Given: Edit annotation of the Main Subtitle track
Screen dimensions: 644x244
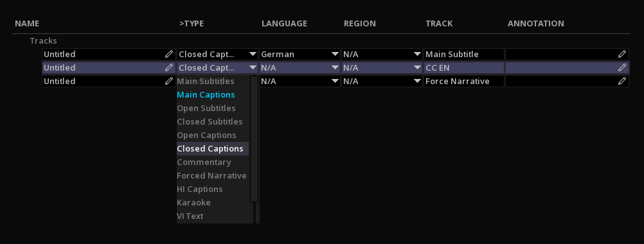Looking at the screenshot, I should pos(622,54).
